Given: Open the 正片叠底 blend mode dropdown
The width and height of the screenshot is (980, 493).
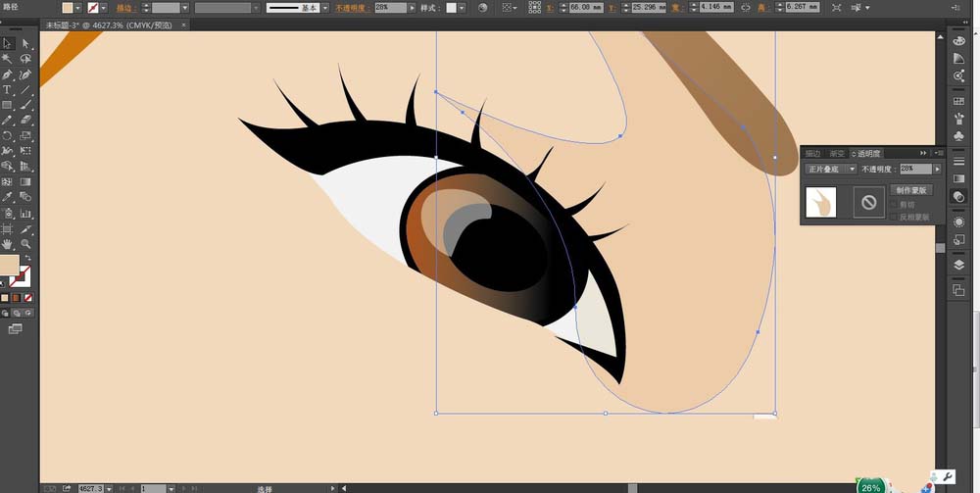Looking at the screenshot, I should pos(831,169).
